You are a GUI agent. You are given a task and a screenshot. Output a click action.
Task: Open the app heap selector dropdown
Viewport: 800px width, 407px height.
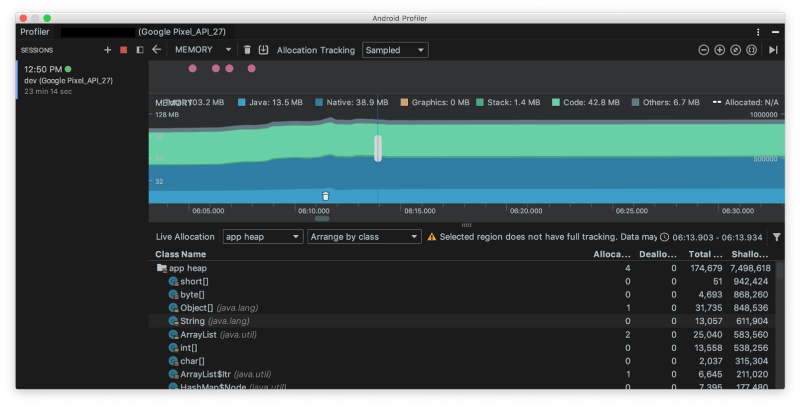point(262,237)
